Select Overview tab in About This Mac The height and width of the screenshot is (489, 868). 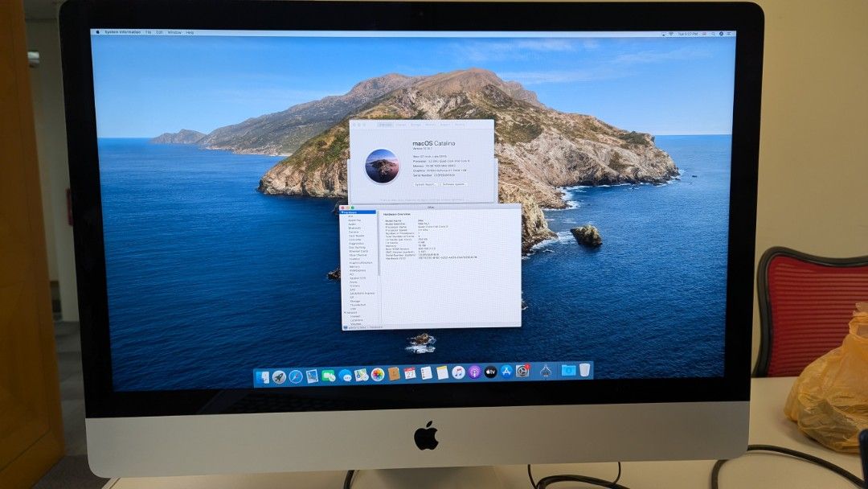coord(385,125)
